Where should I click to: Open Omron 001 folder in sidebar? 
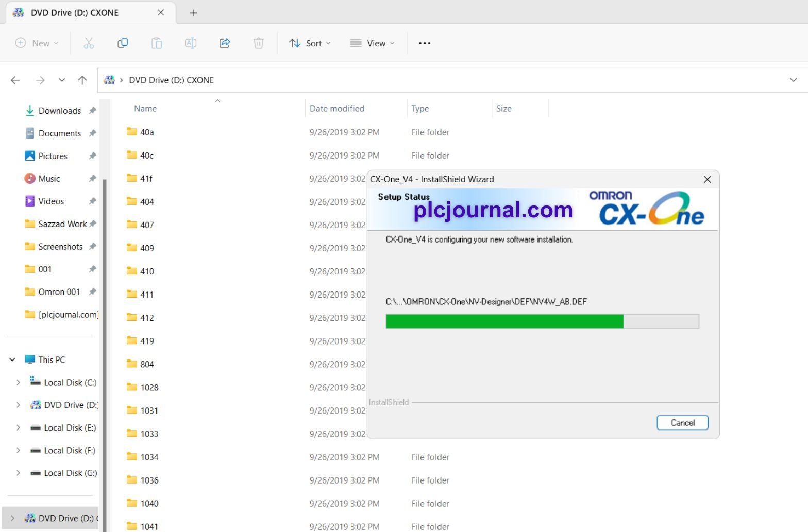pyautogui.click(x=59, y=292)
